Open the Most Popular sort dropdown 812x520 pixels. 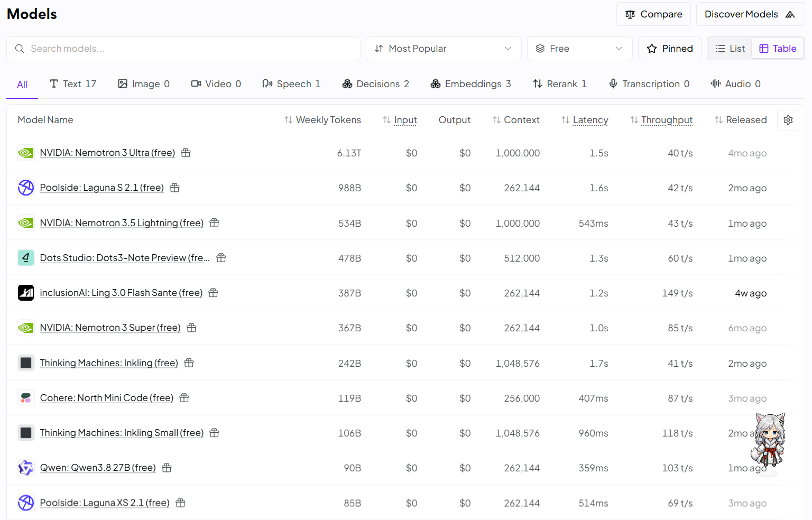pyautogui.click(x=444, y=49)
